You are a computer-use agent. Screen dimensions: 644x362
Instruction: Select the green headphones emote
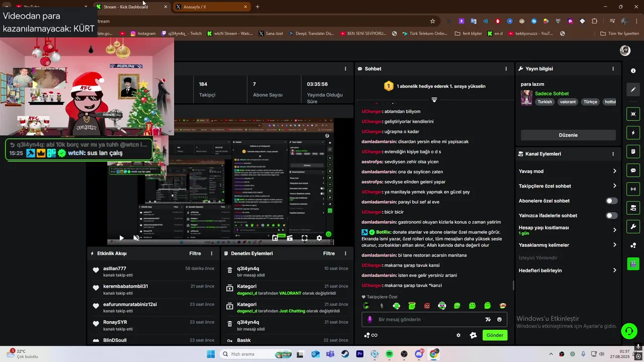396,306
